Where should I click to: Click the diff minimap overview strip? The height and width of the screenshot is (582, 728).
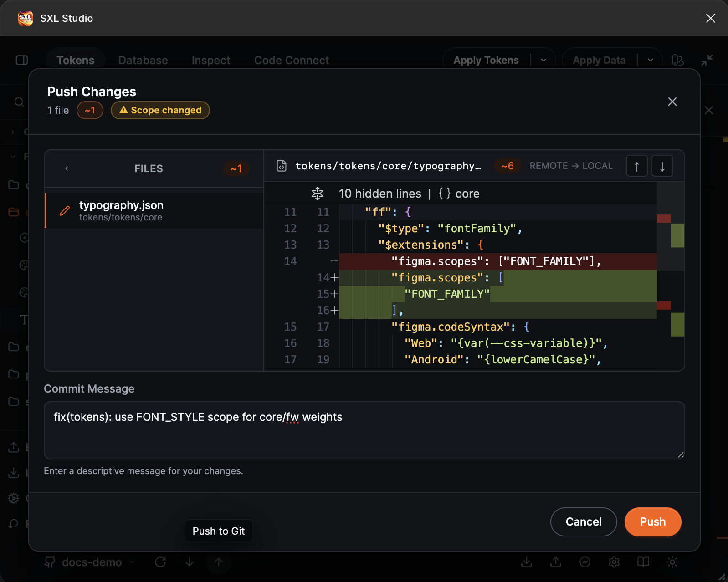(671, 276)
